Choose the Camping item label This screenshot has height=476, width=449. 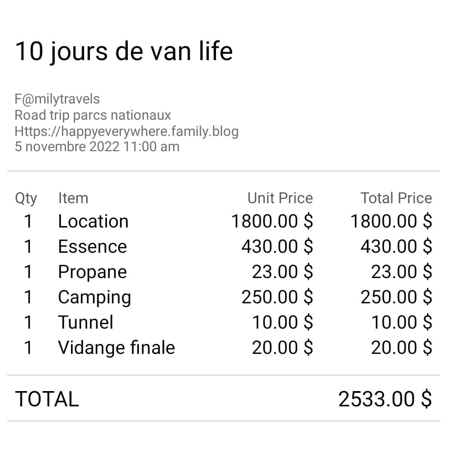click(94, 297)
